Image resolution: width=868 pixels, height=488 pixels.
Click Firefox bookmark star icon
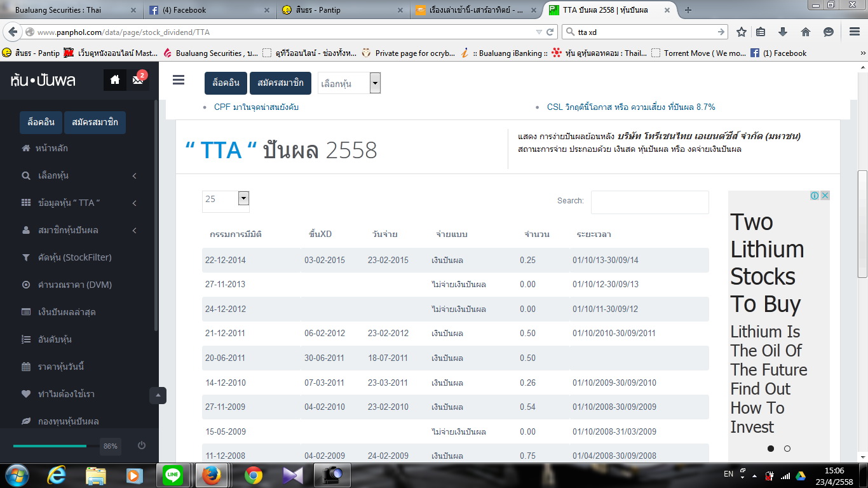pos(742,32)
